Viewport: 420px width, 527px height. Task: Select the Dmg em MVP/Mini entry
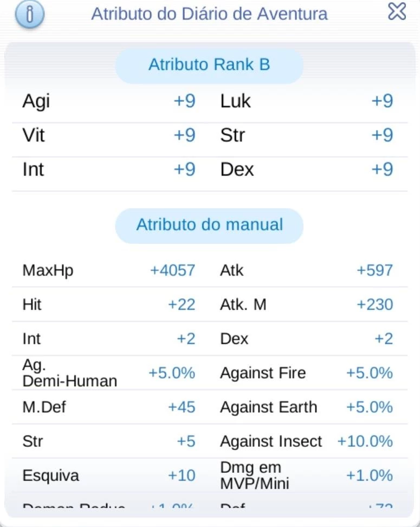[x=307, y=476]
